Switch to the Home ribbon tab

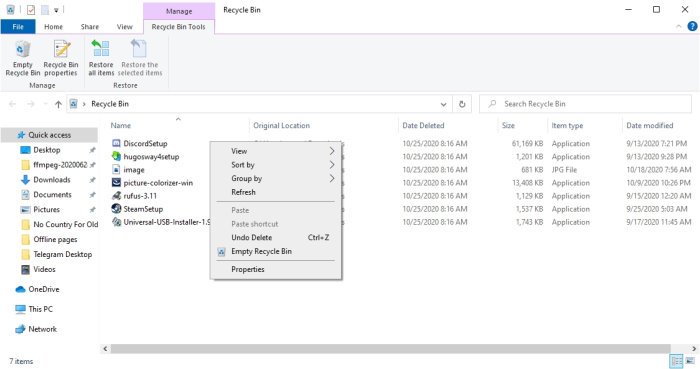53,27
